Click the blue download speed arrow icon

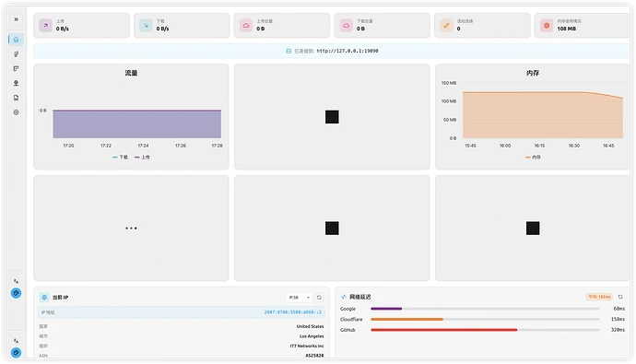[146, 26]
